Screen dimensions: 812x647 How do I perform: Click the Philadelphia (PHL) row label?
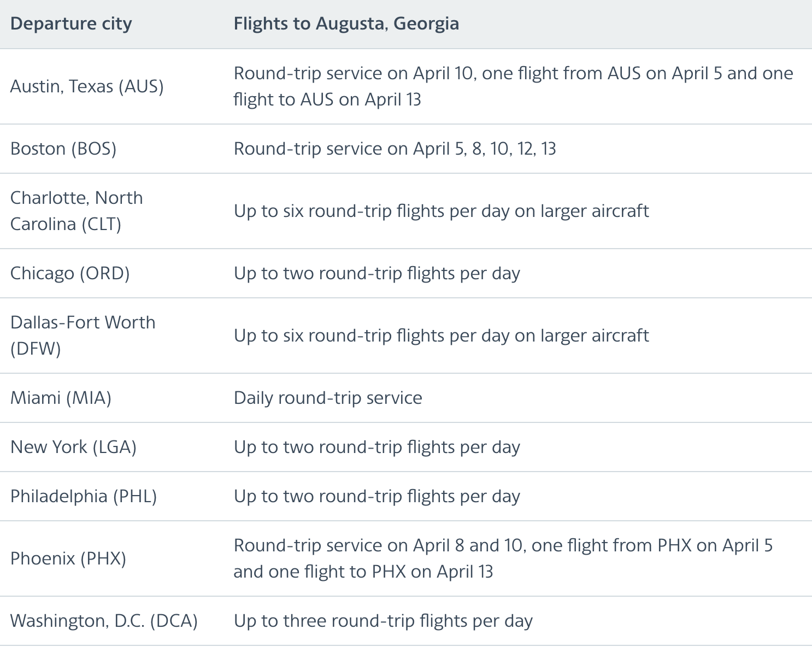pos(84,496)
